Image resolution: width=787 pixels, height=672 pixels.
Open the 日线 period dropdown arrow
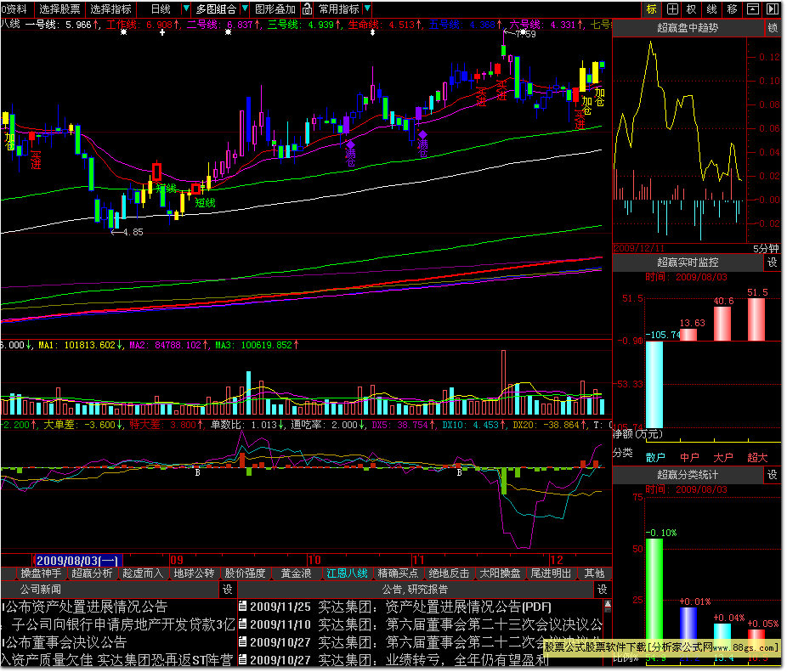[186, 8]
